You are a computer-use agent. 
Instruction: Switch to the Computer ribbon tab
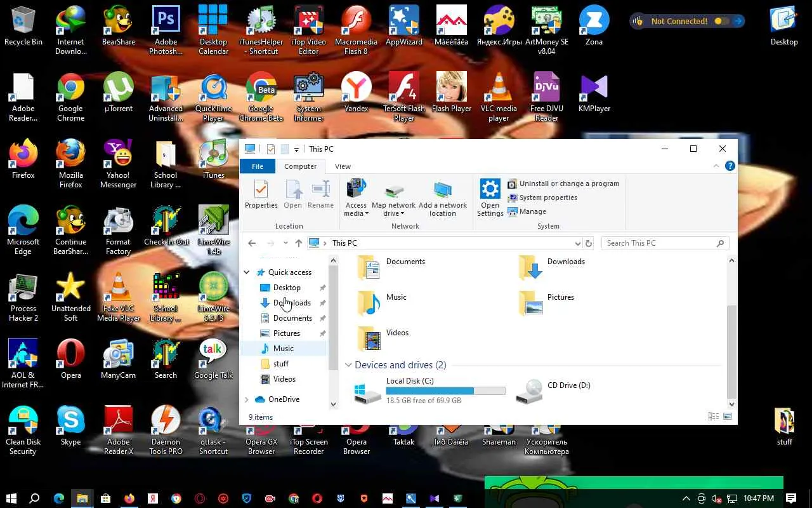tap(300, 166)
